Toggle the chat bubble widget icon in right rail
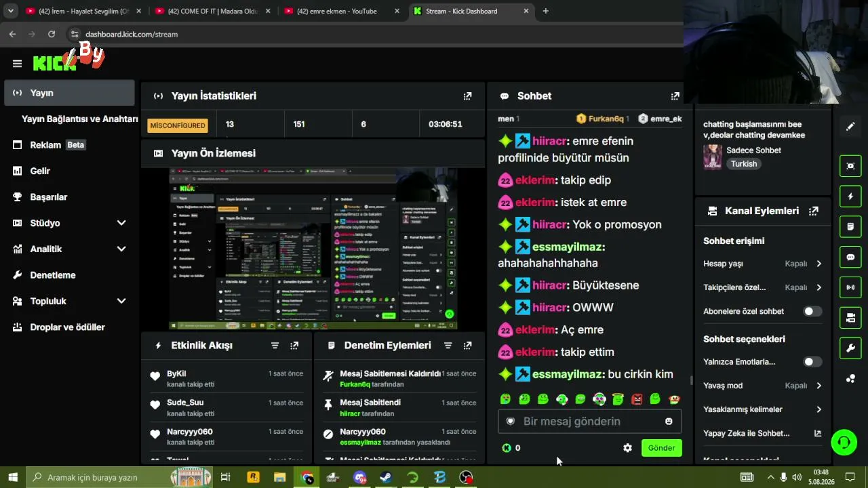Viewport: 868px width, 488px height. [x=850, y=257]
